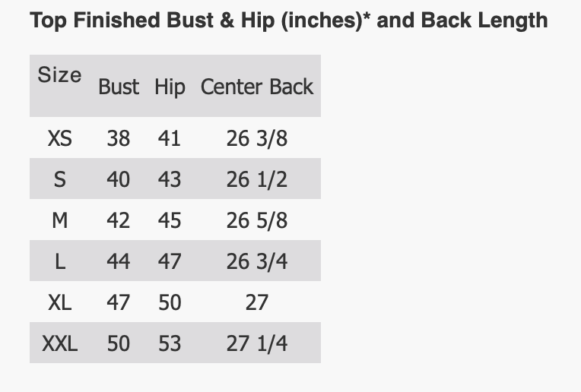This screenshot has width=581, height=392.
Task: Select the 26 5/8 center back value
Action: click(x=257, y=220)
